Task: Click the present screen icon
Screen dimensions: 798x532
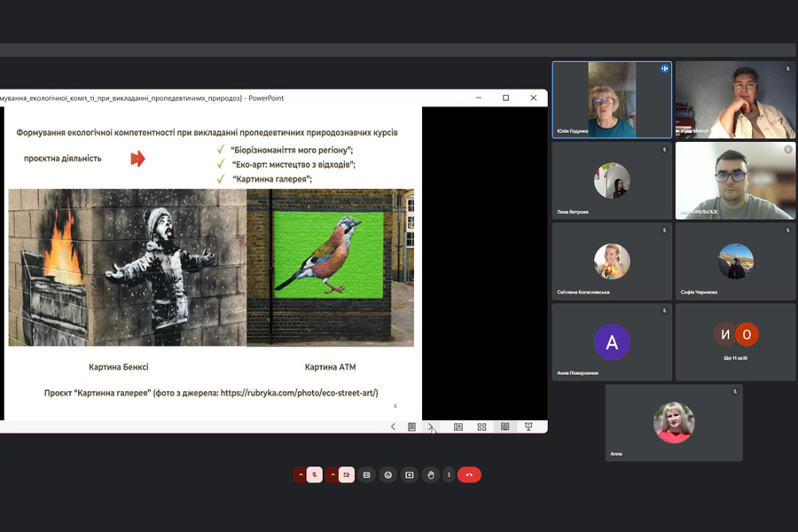Action: tap(410, 475)
